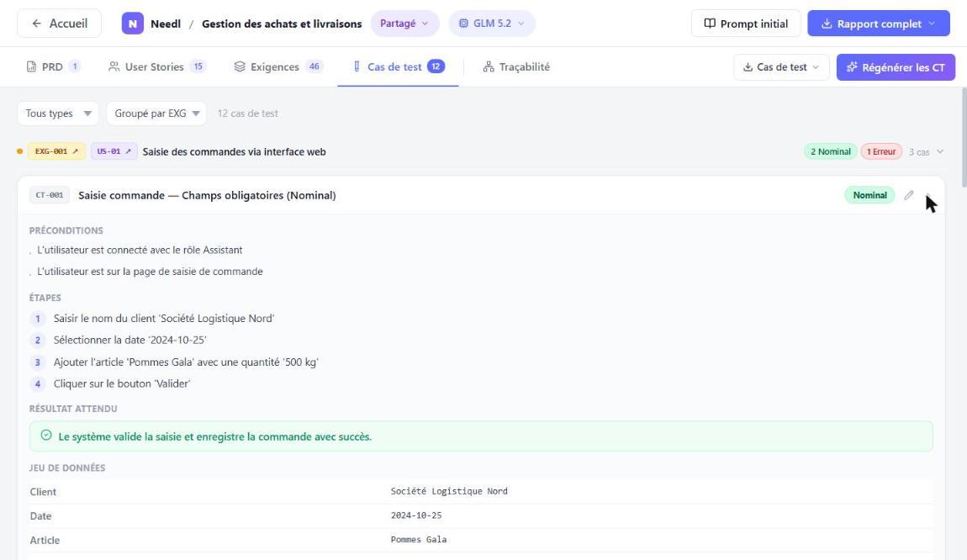Open the EXG-001 requirement link
967x560 pixels.
coord(56,151)
